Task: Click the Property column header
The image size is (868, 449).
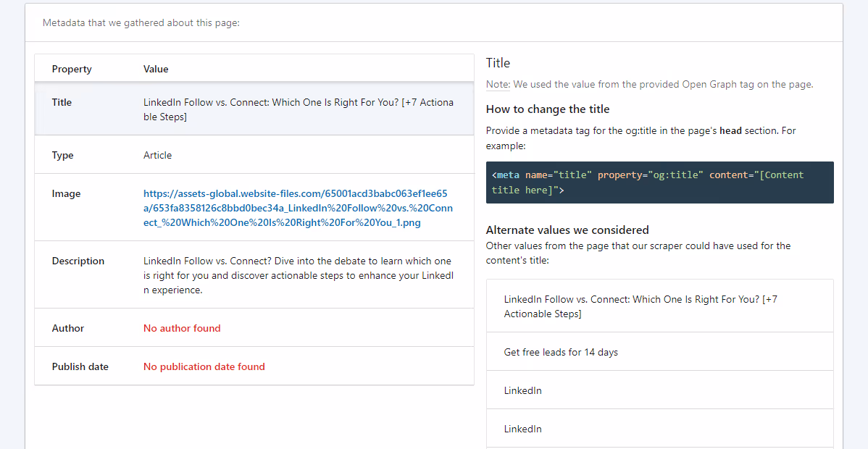Action: pos(71,69)
